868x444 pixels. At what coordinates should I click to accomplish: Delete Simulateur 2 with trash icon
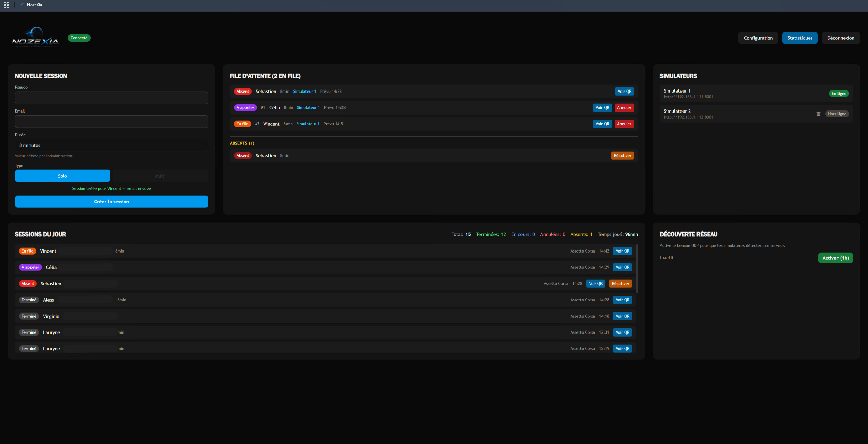[x=818, y=114]
